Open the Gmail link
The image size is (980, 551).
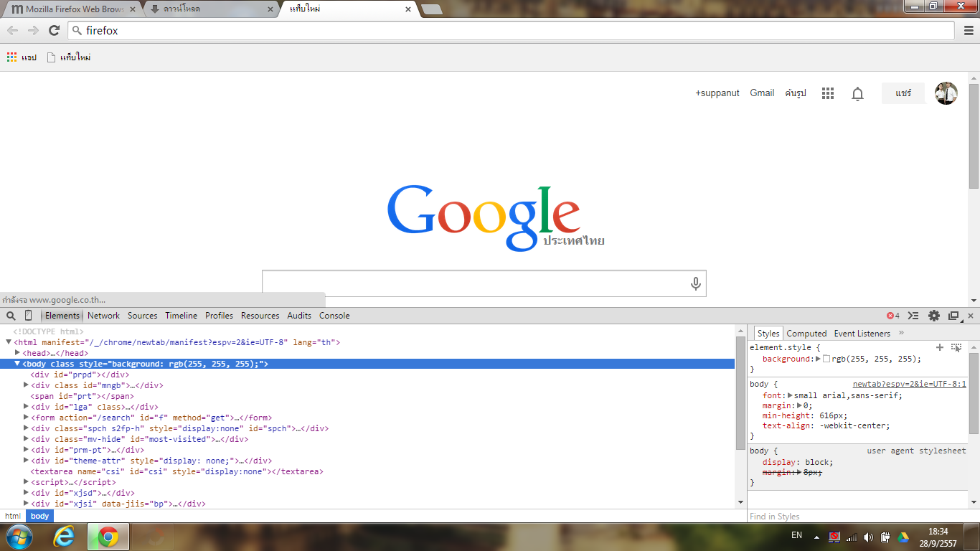tap(762, 93)
